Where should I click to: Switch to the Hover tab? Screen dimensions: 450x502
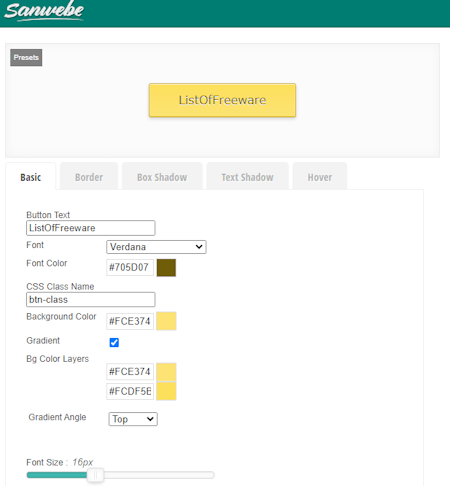pyautogui.click(x=320, y=177)
